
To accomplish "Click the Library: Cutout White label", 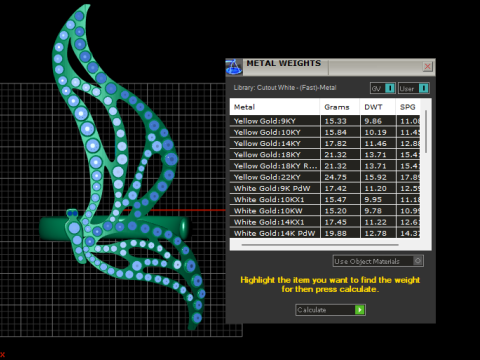I will 285,88.
